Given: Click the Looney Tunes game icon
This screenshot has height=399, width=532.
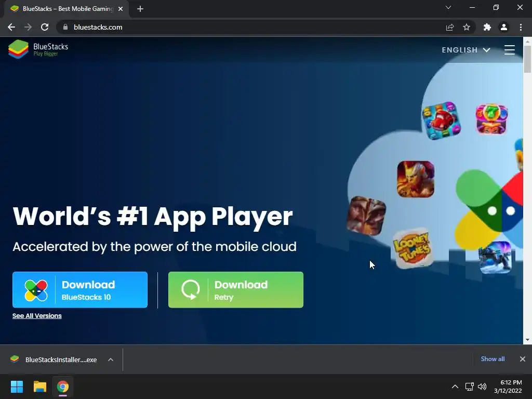Looking at the screenshot, I should [x=412, y=248].
